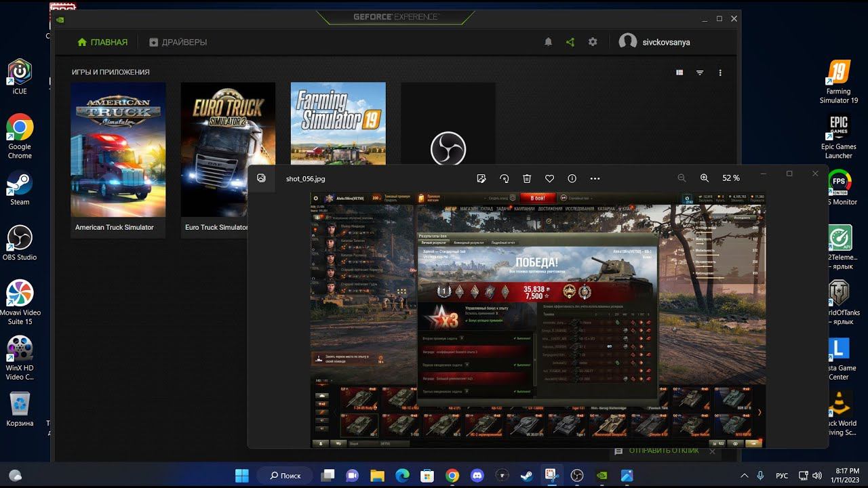The image size is (868, 488).
Task: Open the games filter options
Action: tap(700, 73)
